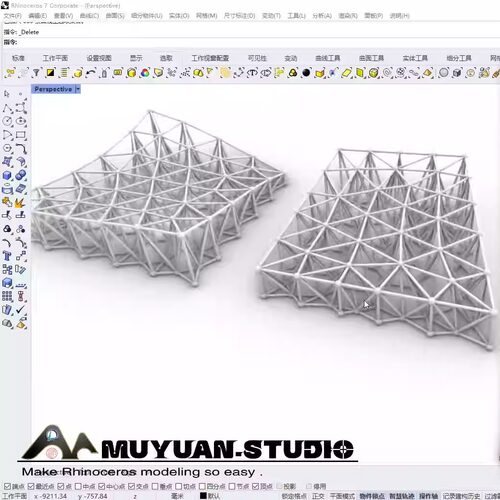Enable the 切点 osnap checkbox
The width and height of the screenshot is (500, 500).
(179, 486)
